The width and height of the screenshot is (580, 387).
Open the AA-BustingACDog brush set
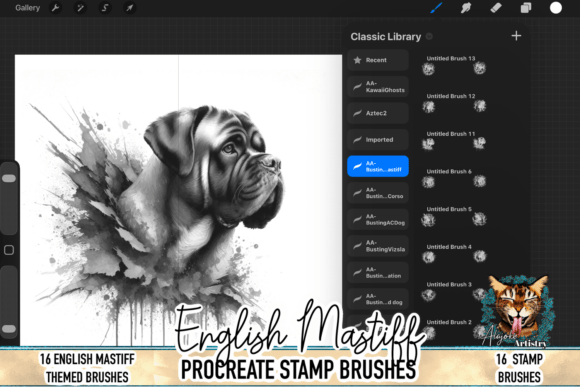coord(378,219)
